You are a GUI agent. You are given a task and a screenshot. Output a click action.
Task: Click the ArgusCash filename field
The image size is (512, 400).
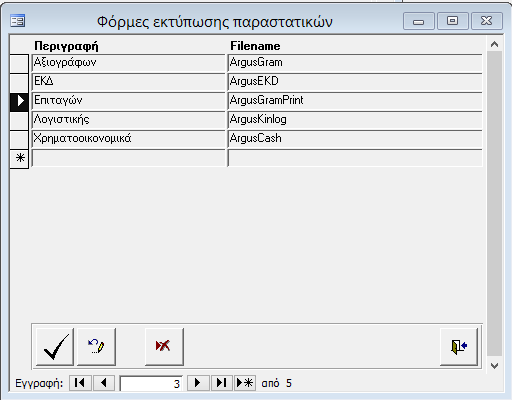click(355, 139)
